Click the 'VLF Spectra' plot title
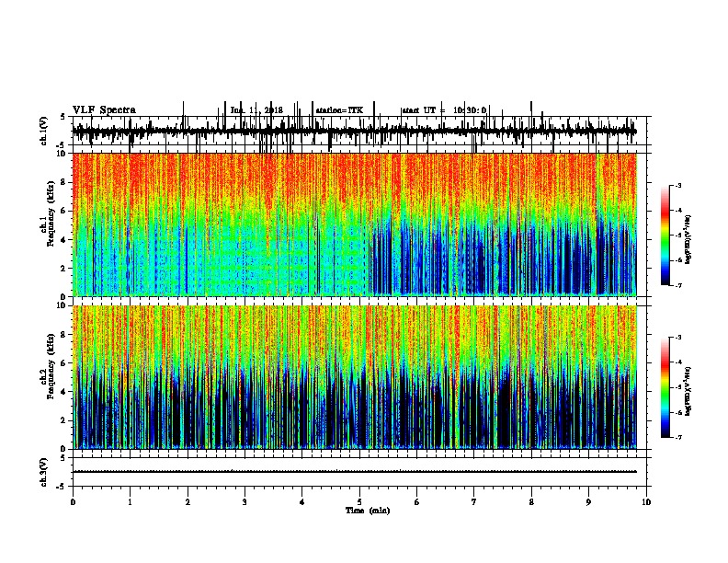Image resolution: width=728 pixels, height=563 pixels. click(x=104, y=110)
